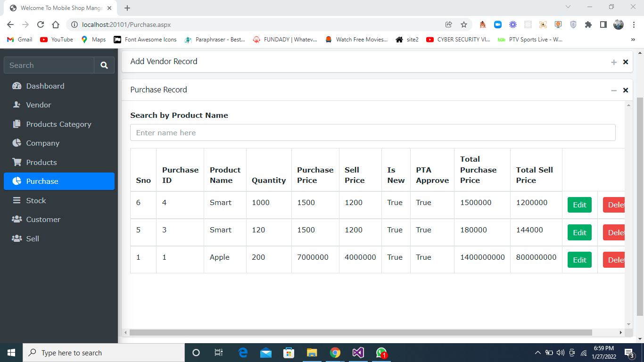Select the Customer people icon

16,219
